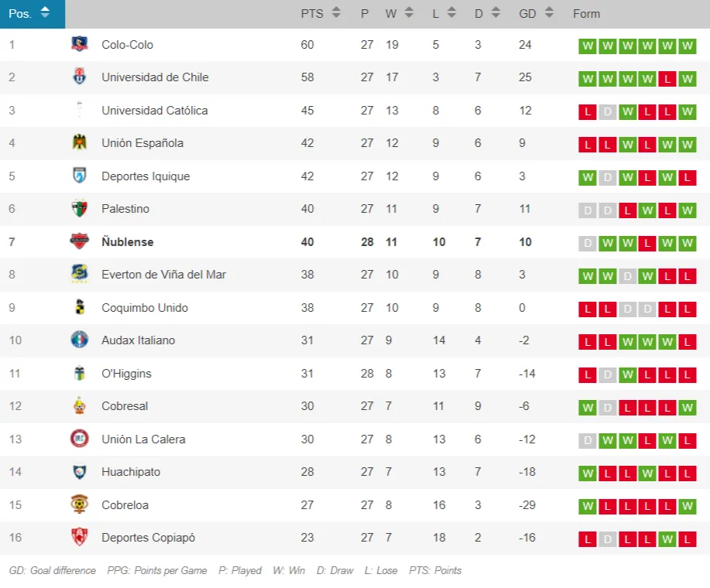710x588 pixels.
Task: Select the Coquimbo Unido team name
Action: 145,308
